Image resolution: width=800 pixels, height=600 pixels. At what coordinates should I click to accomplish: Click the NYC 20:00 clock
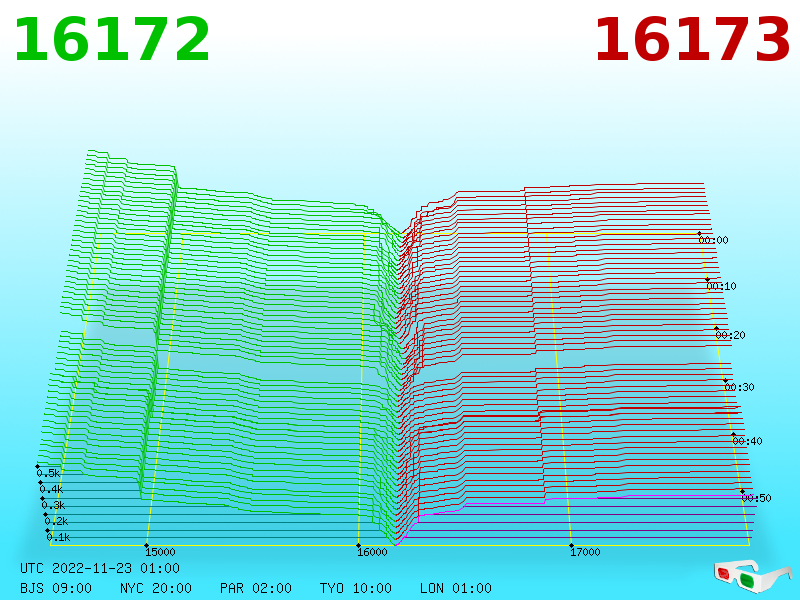click(x=156, y=588)
